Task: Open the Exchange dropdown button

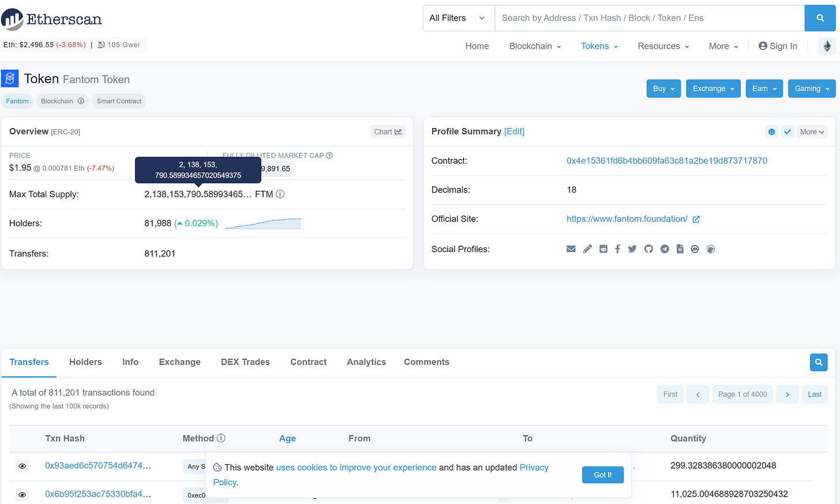Action: (713, 88)
